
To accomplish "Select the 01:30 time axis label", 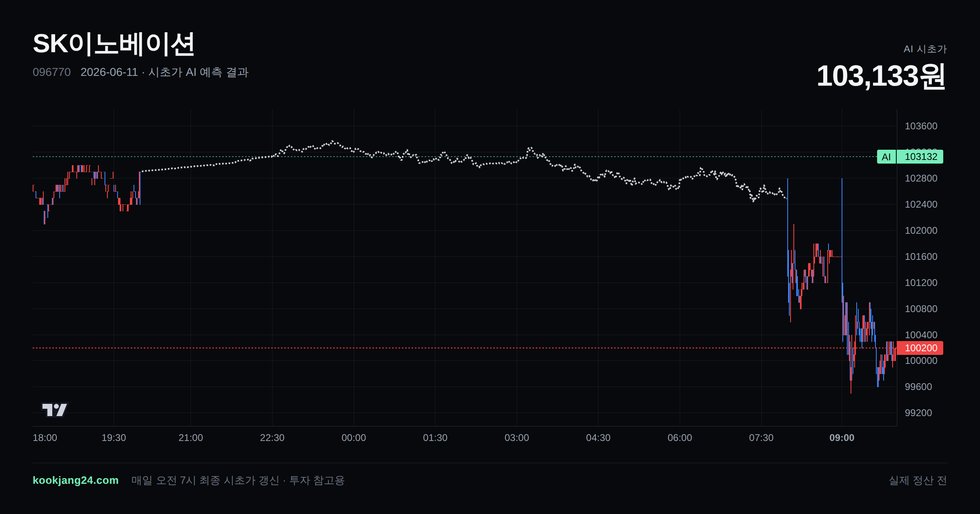I will [x=435, y=438].
